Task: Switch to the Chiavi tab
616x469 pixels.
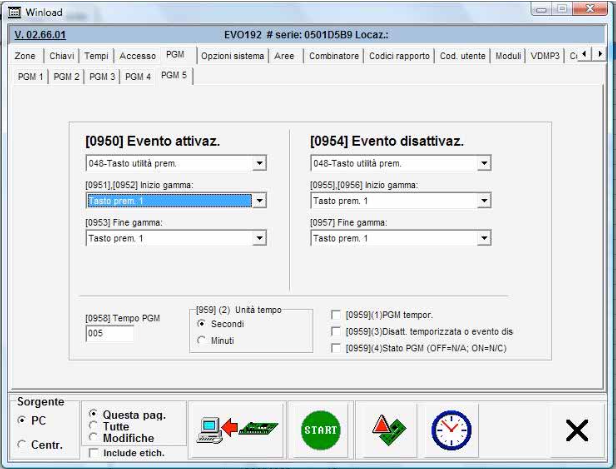Action: click(x=62, y=56)
